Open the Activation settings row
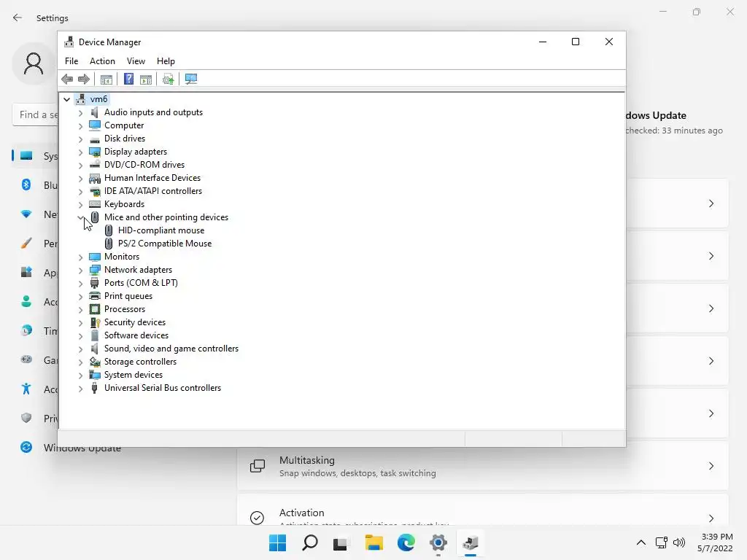Image resolution: width=747 pixels, height=560 pixels. coord(483,510)
